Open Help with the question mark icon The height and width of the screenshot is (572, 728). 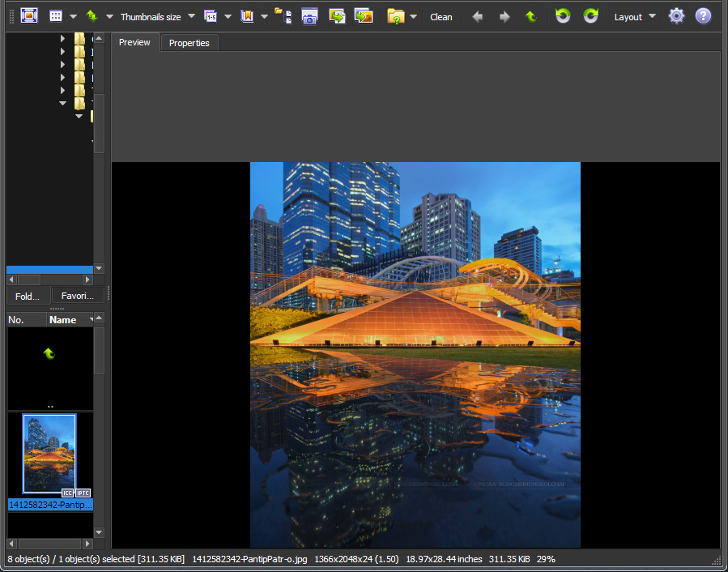pos(703,16)
